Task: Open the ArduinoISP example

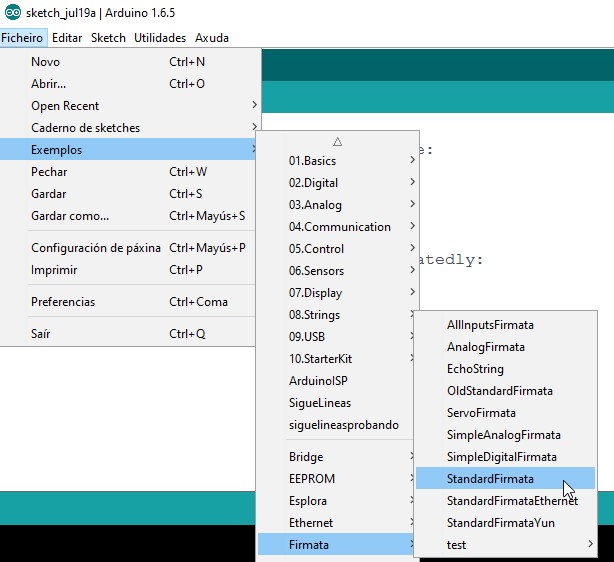Action: 318,381
